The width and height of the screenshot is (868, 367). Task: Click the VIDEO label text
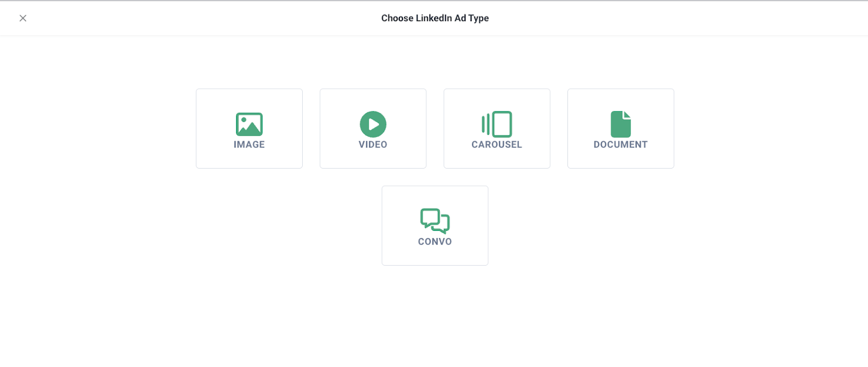click(373, 145)
